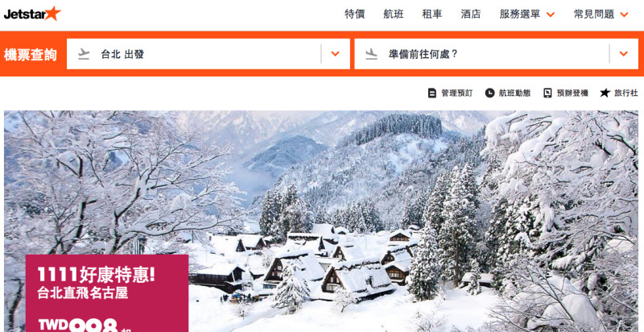The height and width of the screenshot is (332, 644).
Task: Click the 航班動態 clock icon
Action: (489, 93)
